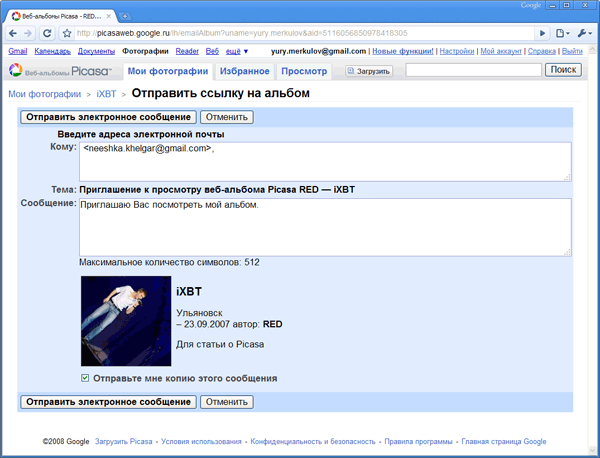Open a new tab with plus button
Screen dimensions: 600x458
(x=125, y=16)
